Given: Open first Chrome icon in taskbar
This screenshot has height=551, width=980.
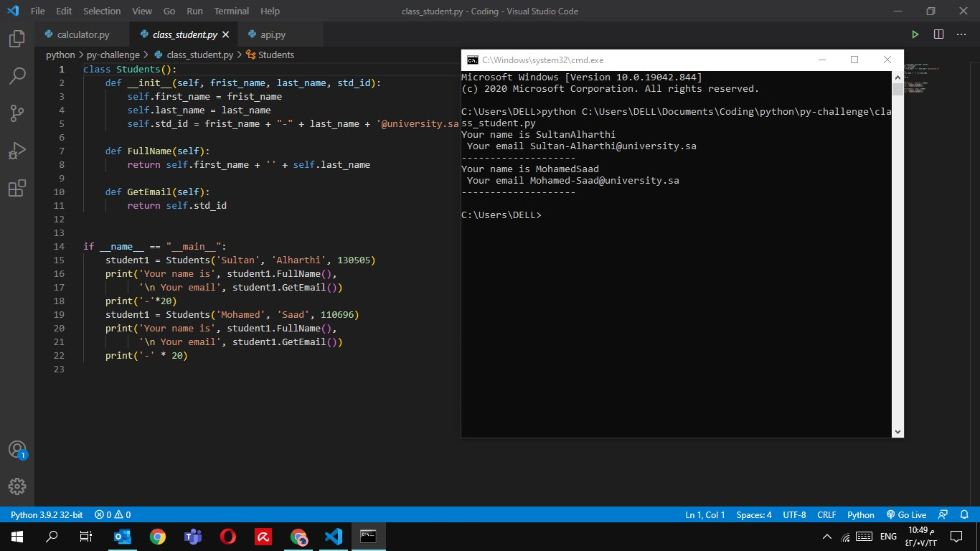Looking at the screenshot, I should (158, 537).
